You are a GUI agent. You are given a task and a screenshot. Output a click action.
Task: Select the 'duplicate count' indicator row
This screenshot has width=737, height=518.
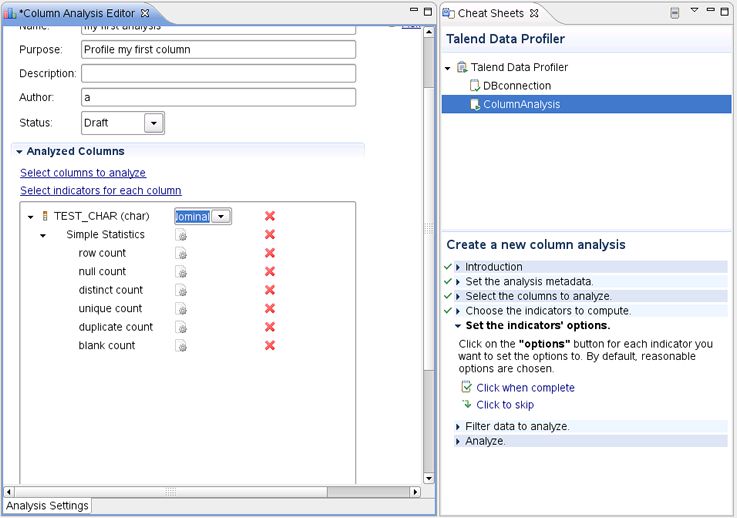coord(116,327)
